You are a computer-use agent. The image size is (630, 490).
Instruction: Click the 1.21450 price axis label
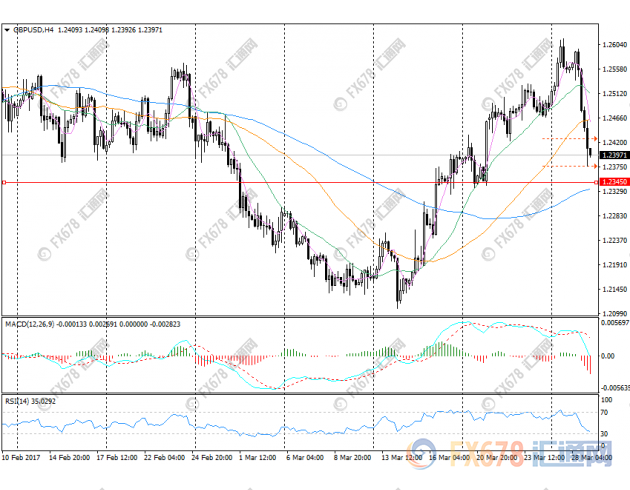click(615, 290)
